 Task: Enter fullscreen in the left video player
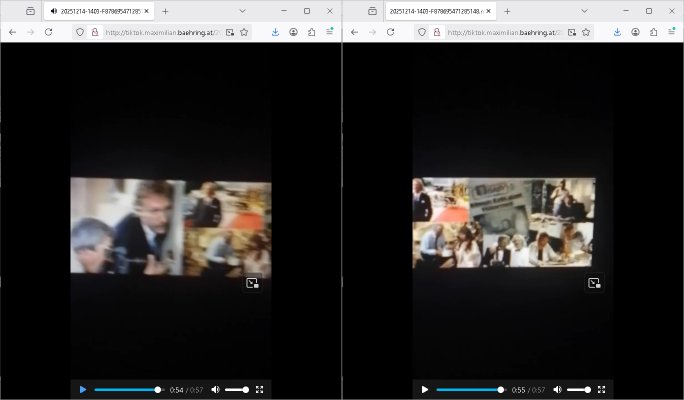[260, 389]
